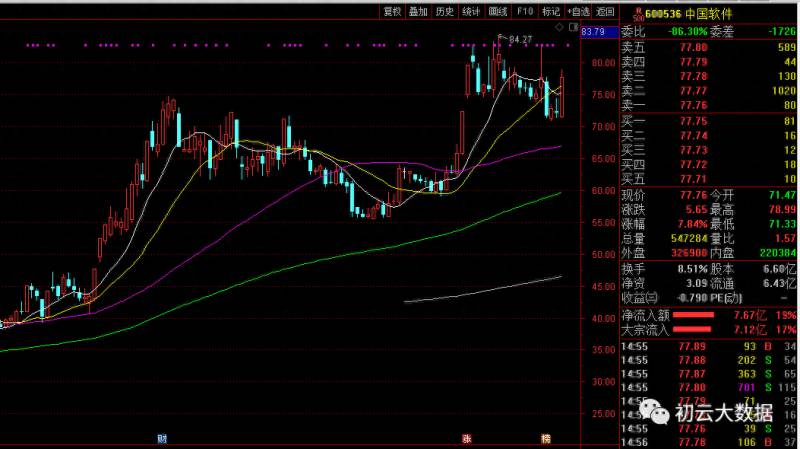Click the 最高 value 78.99
Image resolution: width=800 pixels, height=449 pixels.
coord(782,210)
